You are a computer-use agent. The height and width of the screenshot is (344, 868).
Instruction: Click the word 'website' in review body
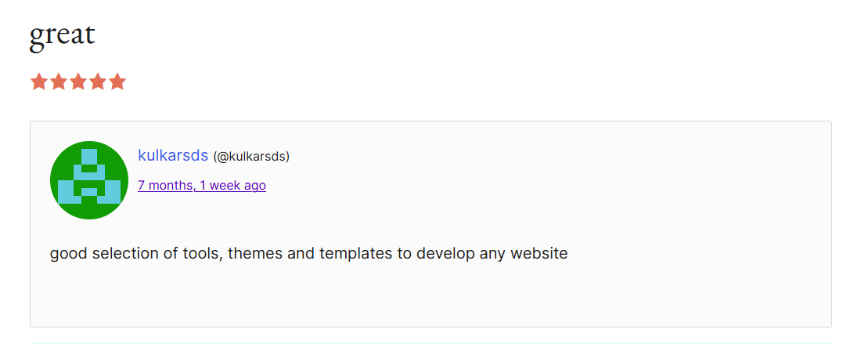coord(539,254)
